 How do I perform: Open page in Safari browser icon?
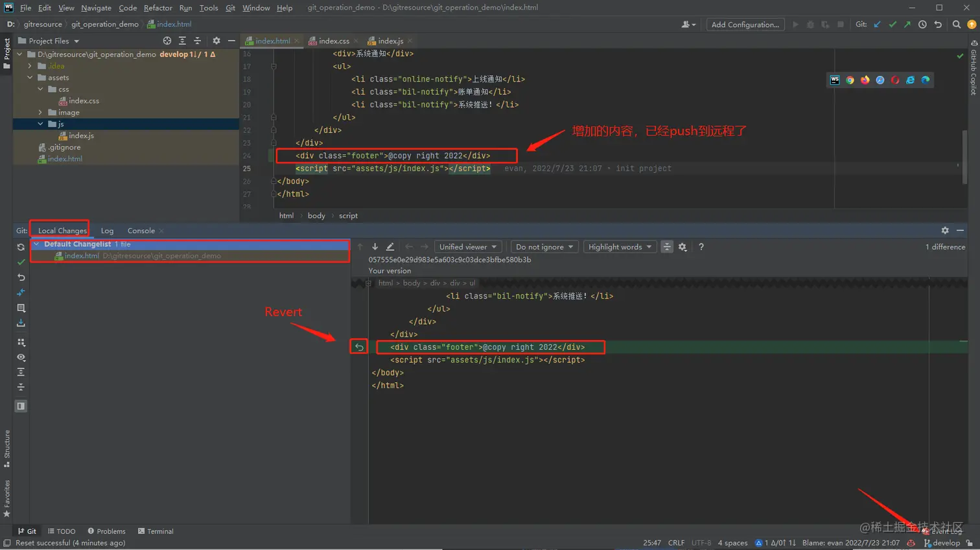(x=880, y=80)
